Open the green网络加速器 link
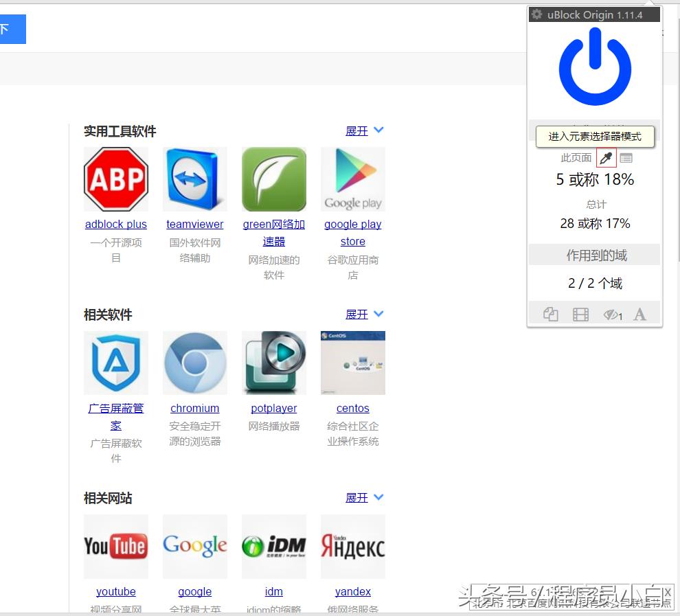Viewport: 680px width, 616px height. pos(273,233)
